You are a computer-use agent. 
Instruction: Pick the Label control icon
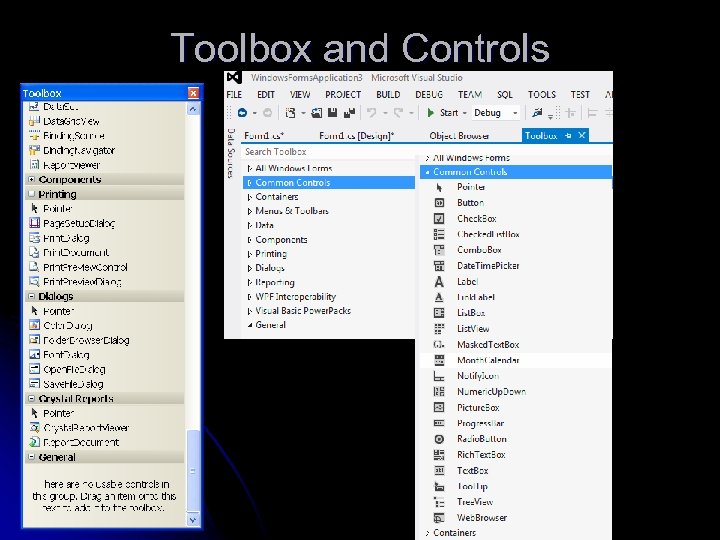click(439, 281)
